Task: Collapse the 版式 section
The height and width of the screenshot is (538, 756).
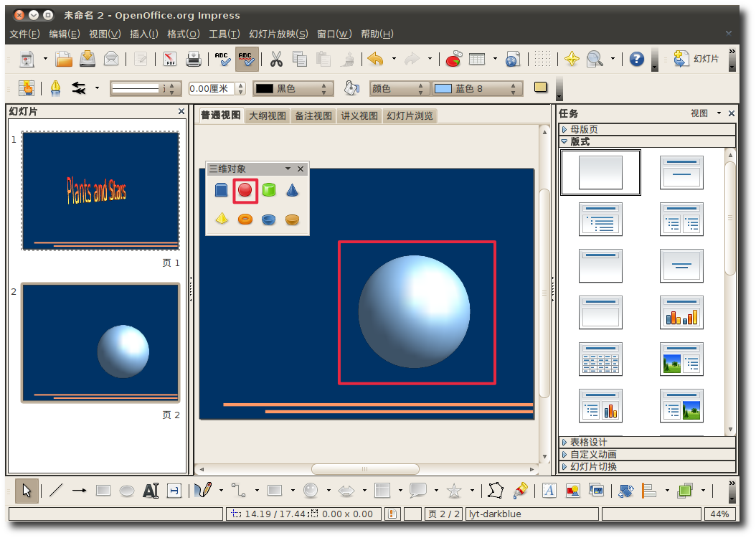Action: point(647,142)
